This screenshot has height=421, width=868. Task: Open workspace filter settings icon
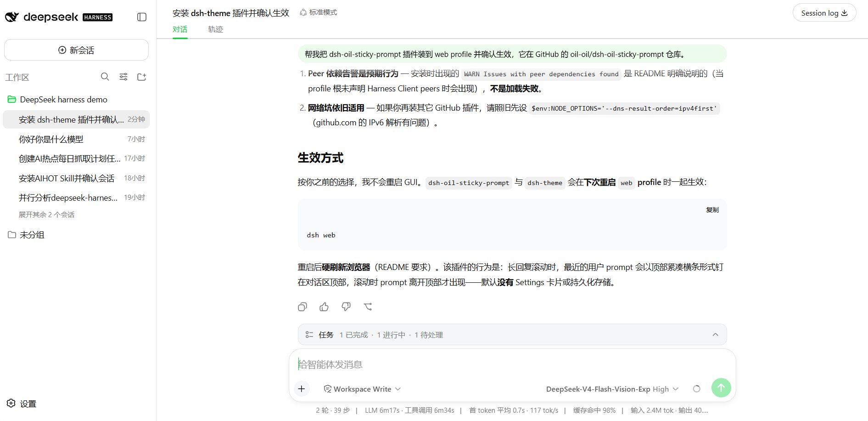point(123,77)
